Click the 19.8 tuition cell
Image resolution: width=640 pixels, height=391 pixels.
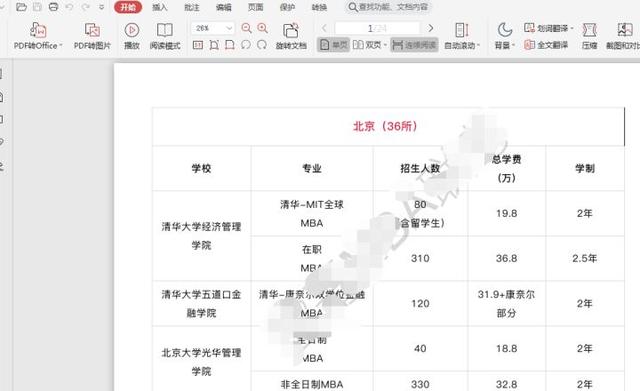click(x=507, y=213)
